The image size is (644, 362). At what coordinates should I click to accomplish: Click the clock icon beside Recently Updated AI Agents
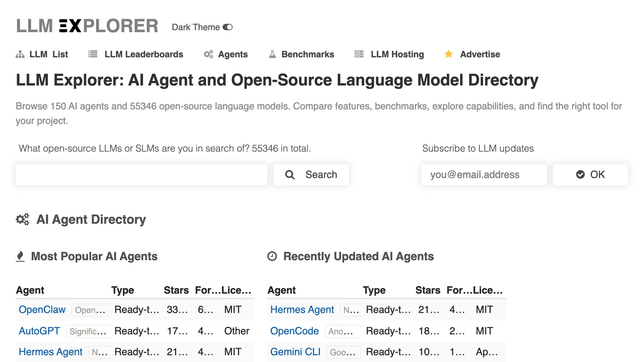tap(272, 256)
